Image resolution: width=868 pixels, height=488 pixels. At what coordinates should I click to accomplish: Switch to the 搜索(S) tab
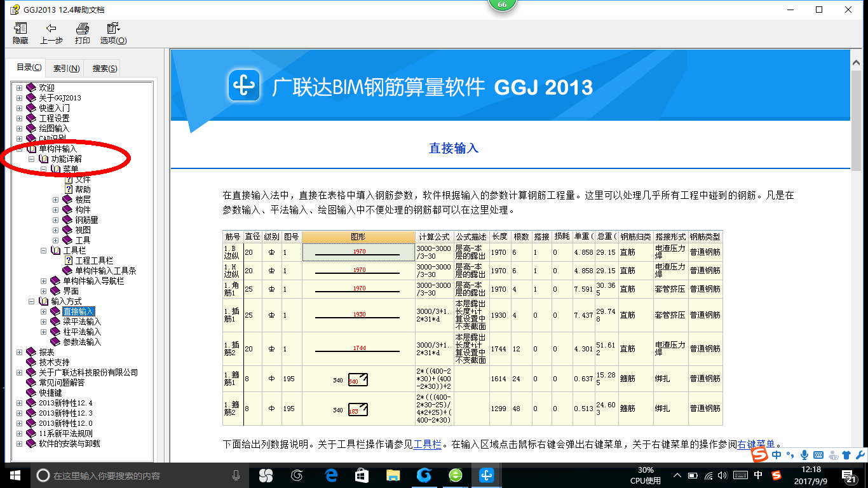pos(104,69)
